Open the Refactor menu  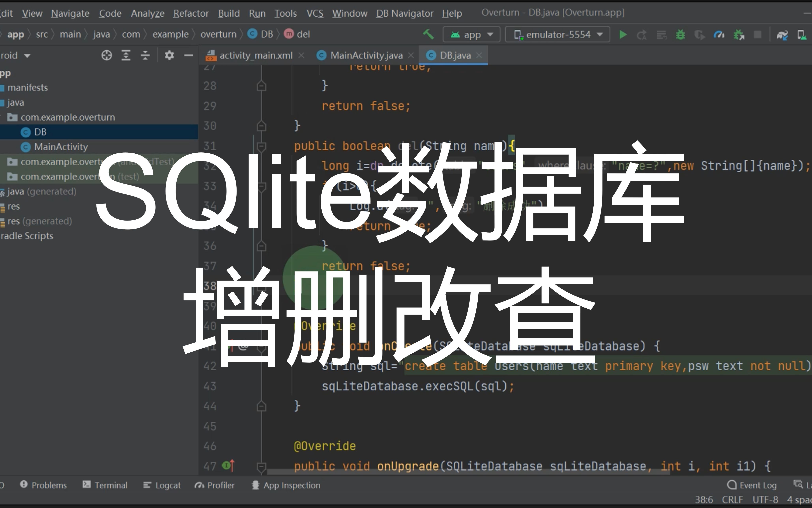point(191,13)
